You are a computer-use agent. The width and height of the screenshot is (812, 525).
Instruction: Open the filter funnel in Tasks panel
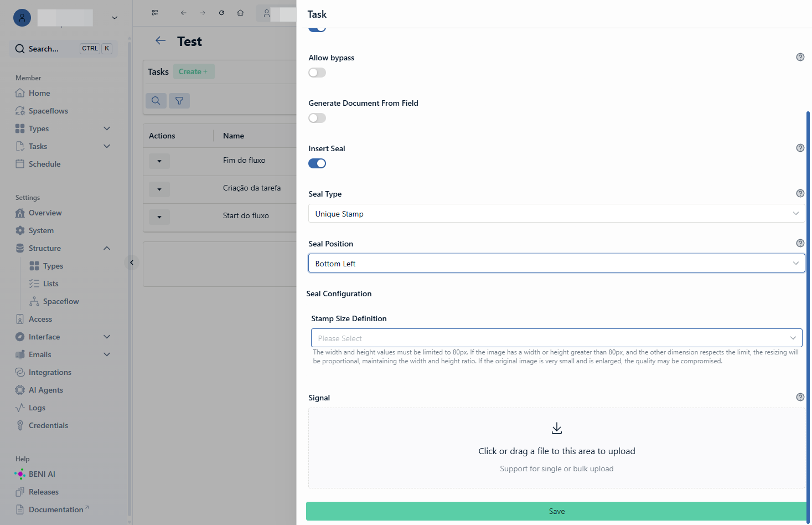point(179,101)
